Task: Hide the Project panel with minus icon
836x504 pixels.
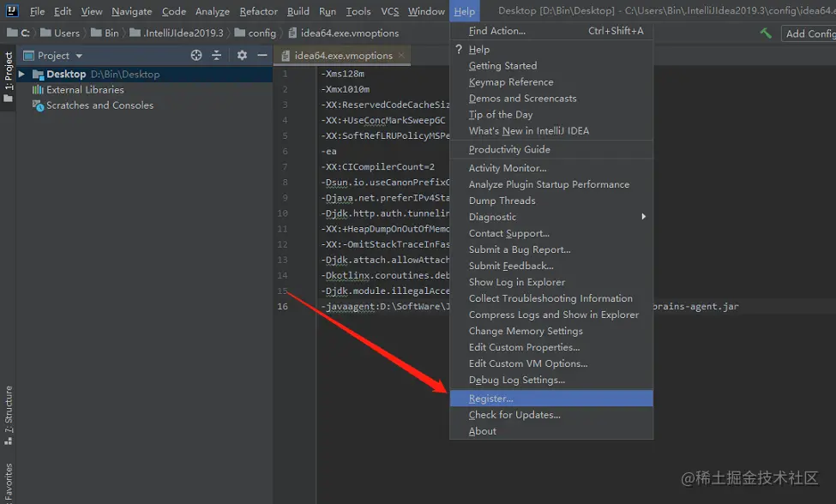Action: (x=262, y=56)
